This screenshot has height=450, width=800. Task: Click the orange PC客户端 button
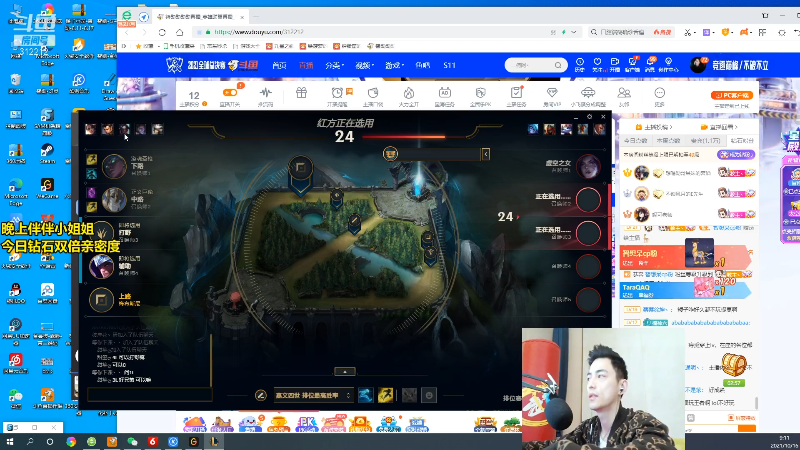[732, 95]
